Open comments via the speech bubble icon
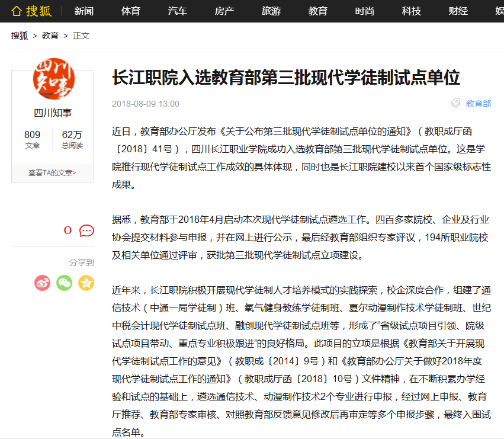Viewport: 504px width, 439px height. click(87, 230)
